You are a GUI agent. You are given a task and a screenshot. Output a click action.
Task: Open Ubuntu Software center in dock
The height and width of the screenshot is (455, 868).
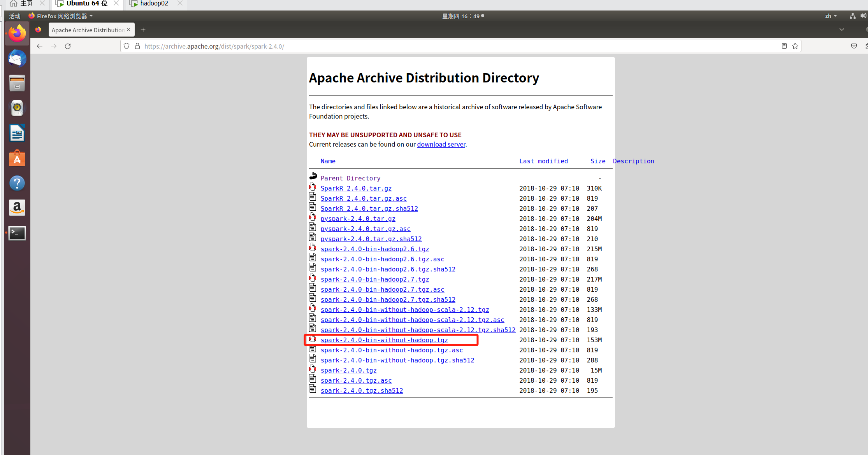point(17,158)
